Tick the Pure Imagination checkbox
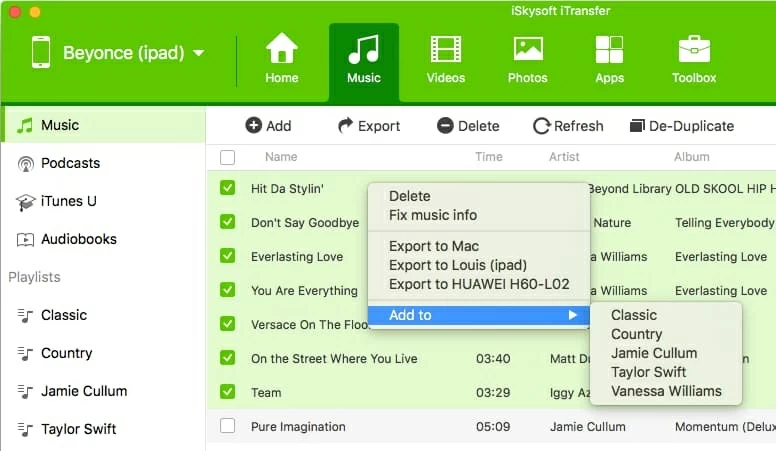Viewport: 776px width, 451px height. point(228,426)
